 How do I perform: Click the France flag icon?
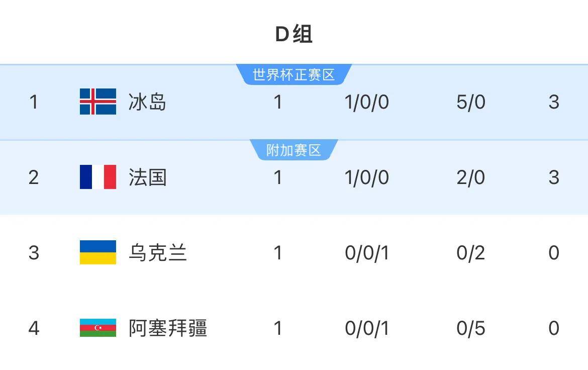point(98,177)
